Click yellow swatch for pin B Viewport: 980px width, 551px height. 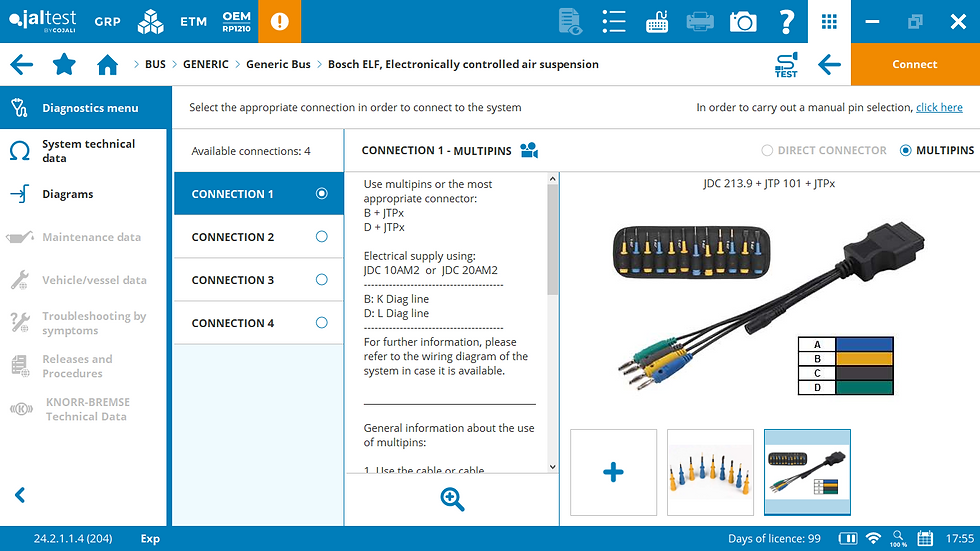point(864,359)
